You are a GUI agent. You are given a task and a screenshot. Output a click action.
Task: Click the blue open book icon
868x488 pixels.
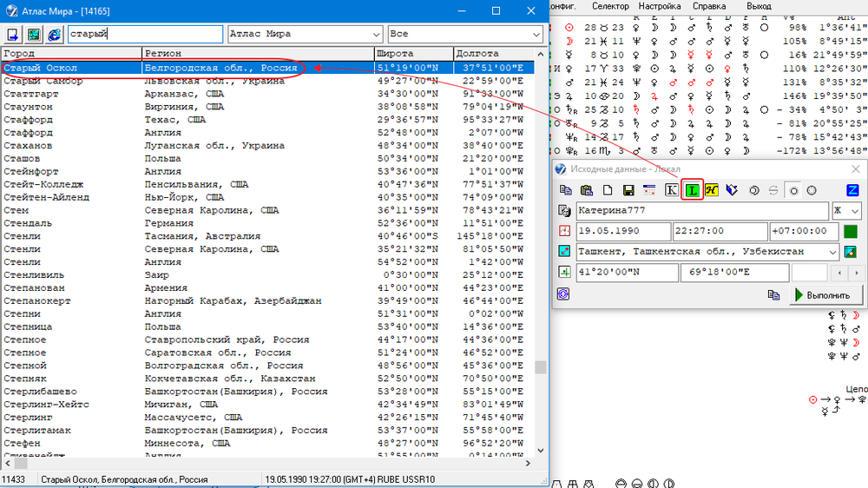click(x=732, y=190)
